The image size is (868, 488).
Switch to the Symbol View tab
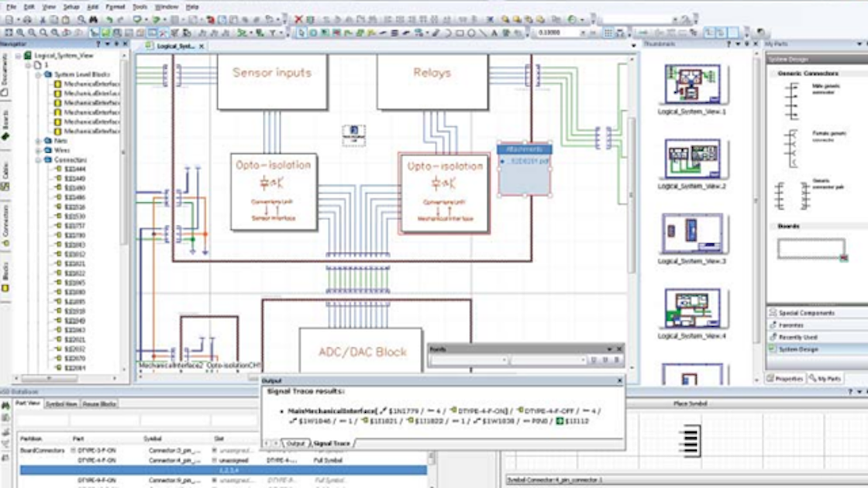tap(60, 403)
